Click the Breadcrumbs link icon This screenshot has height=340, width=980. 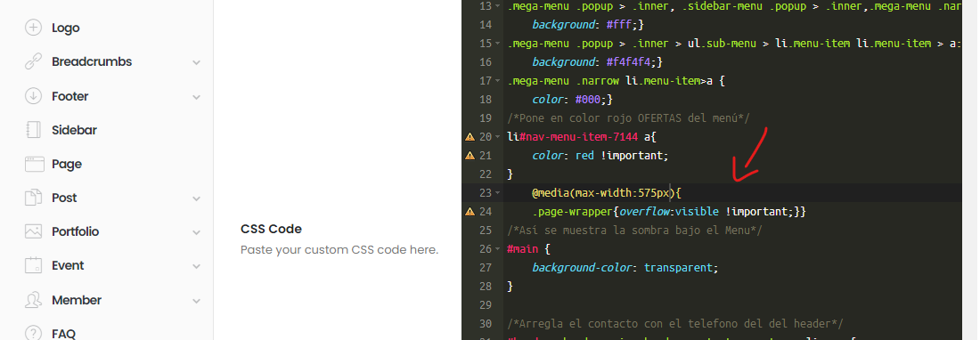point(33,61)
